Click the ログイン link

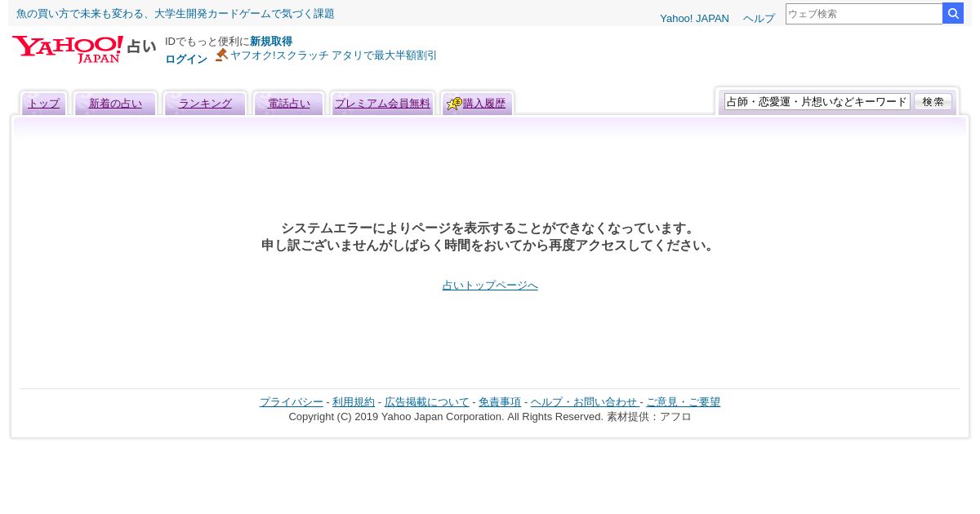pyautogui.click(x=186, y=60)
